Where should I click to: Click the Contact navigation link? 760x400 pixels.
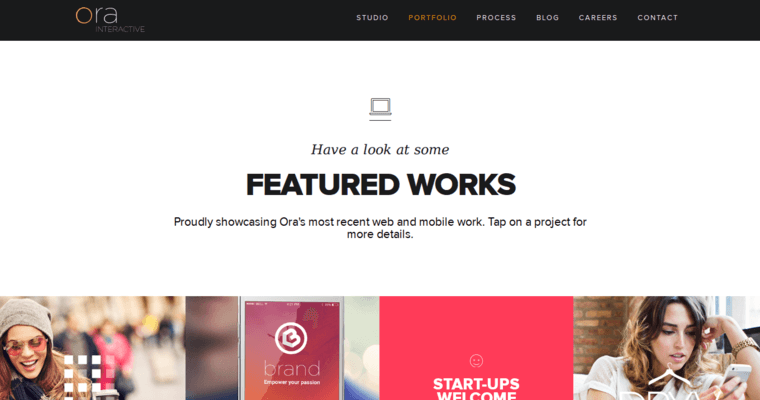coord(657,18)
